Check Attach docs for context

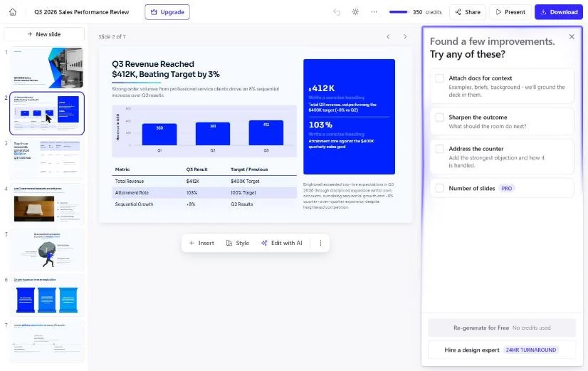[439, 78]
